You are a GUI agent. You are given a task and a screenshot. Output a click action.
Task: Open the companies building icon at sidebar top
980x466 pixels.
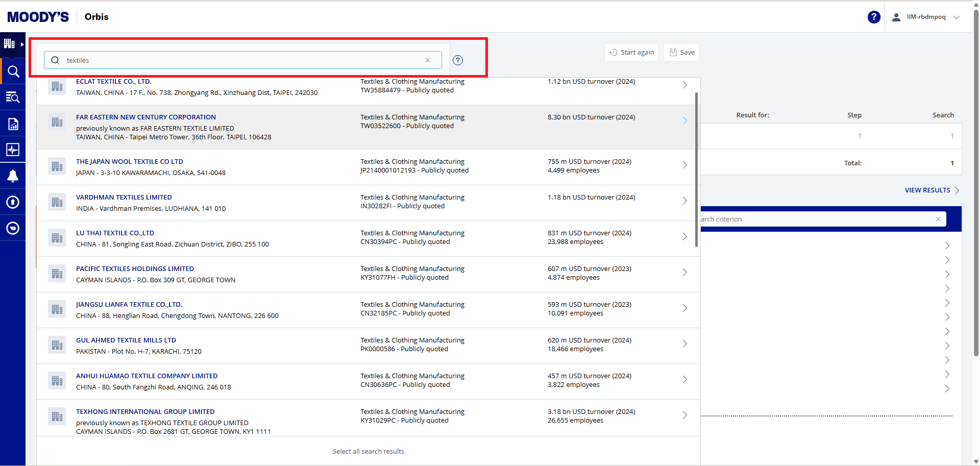pyautogui.click(x=10, y=44)
